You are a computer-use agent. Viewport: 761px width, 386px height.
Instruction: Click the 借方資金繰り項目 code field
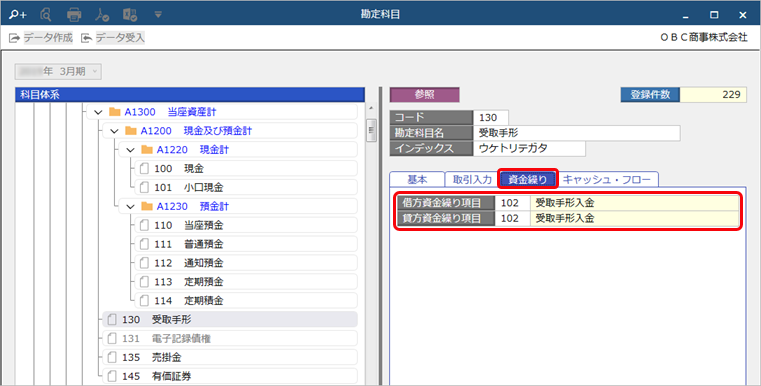[513, 203]
